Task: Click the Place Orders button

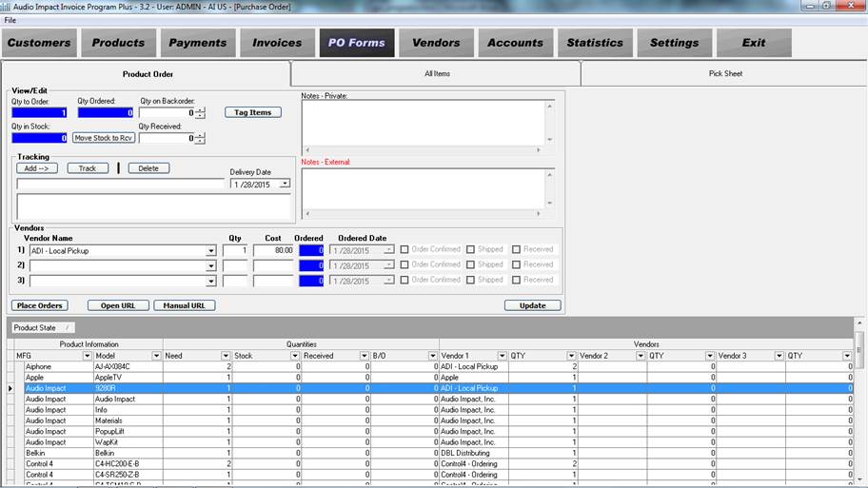Action: pyautogui.click(x=40, y=305)
